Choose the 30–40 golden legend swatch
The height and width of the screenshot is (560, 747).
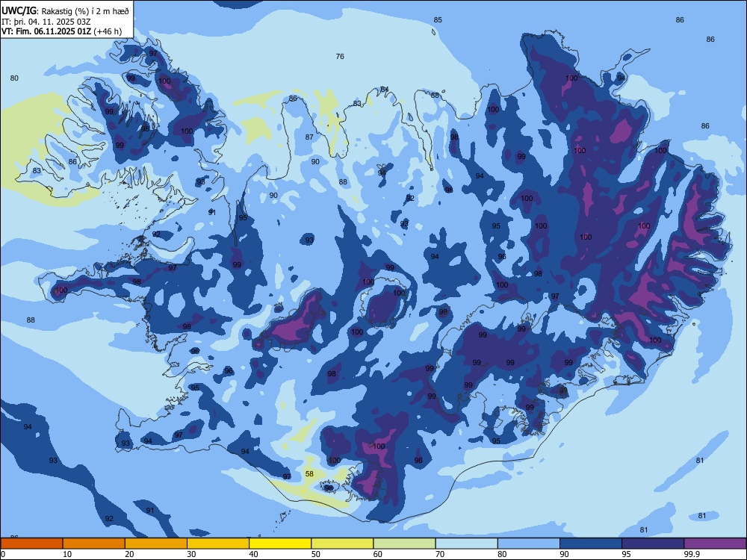pyautogui.click(x=217, y=544)
